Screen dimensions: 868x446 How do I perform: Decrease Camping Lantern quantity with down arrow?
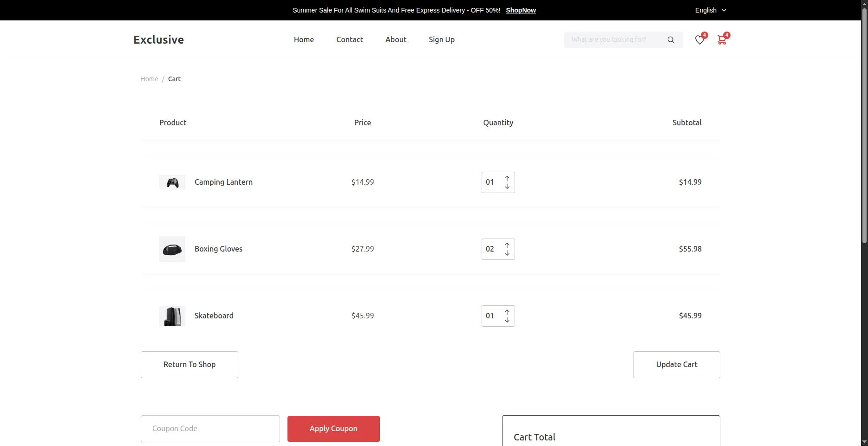tap(507, 186)
